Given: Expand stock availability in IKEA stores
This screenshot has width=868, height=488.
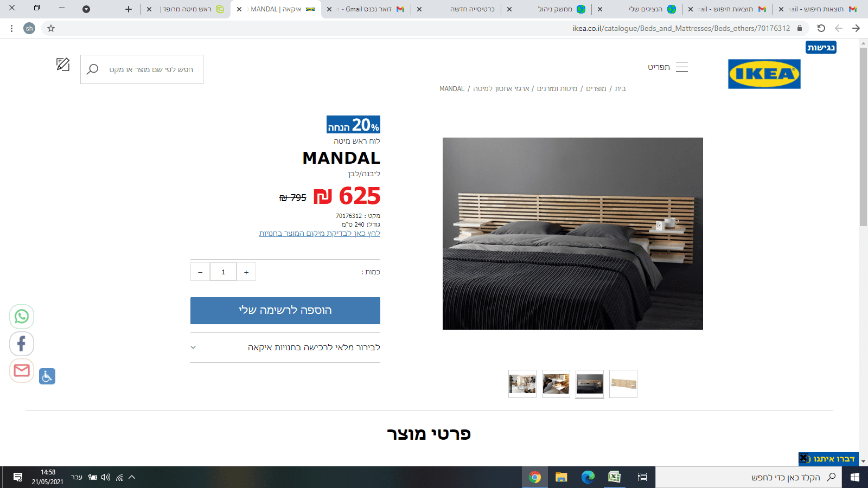Looking at the screenshot, I should [285, 348].
